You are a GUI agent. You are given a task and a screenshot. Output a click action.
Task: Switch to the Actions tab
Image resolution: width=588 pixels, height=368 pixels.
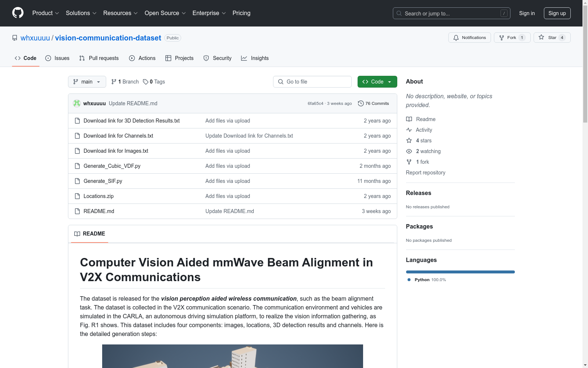coord(142,58)
